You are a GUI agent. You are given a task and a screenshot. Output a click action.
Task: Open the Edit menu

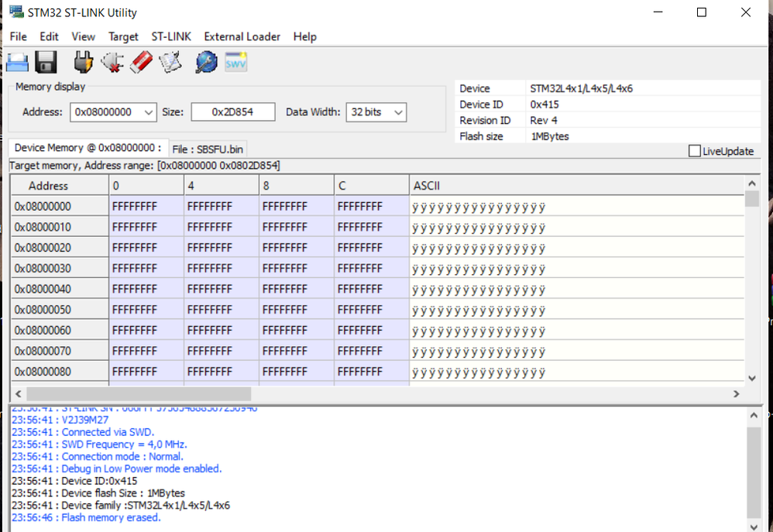[x=50, y=36]
